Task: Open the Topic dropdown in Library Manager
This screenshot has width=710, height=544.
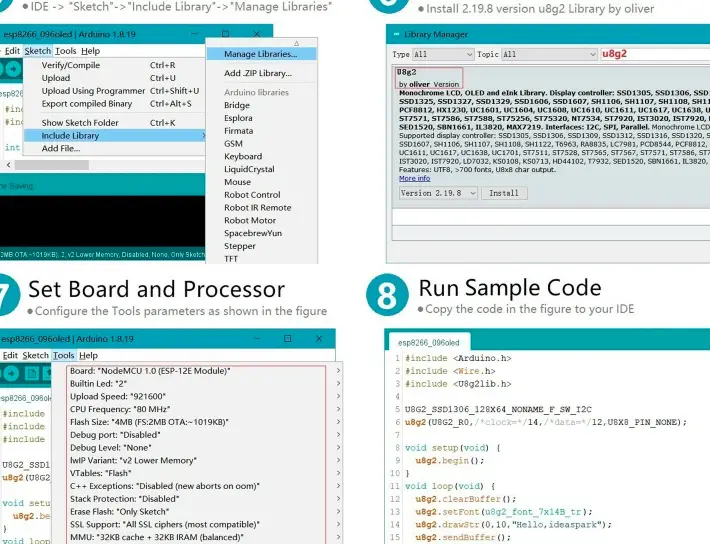Action: pyautogui.click(x=549, y=54)
